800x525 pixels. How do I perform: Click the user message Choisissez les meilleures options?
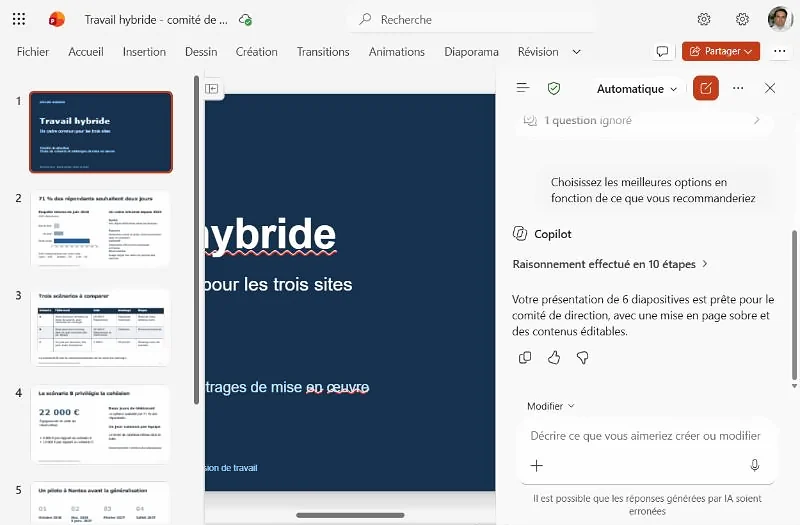(653, 190)
